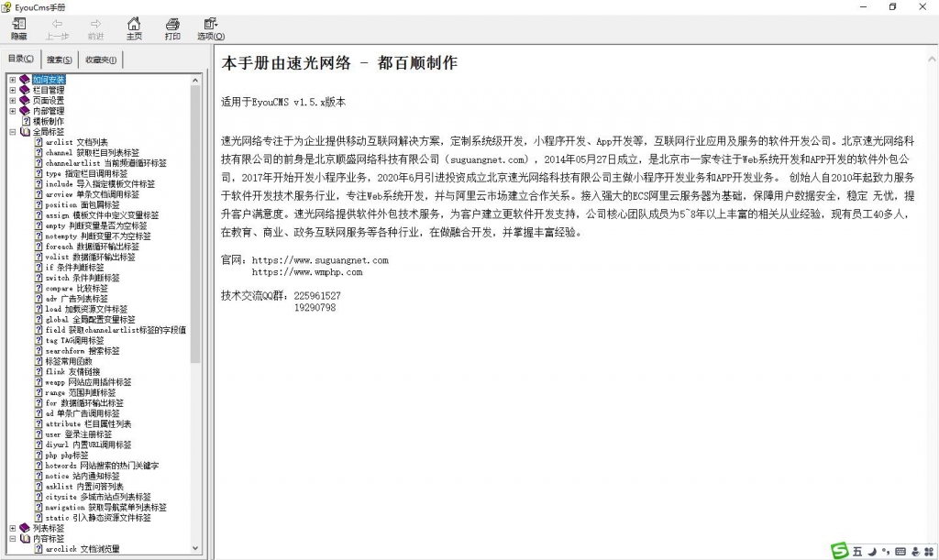Screen dimensions: 939x560
Task: Click the 打印 print icon
Action: tap(172, 24)
